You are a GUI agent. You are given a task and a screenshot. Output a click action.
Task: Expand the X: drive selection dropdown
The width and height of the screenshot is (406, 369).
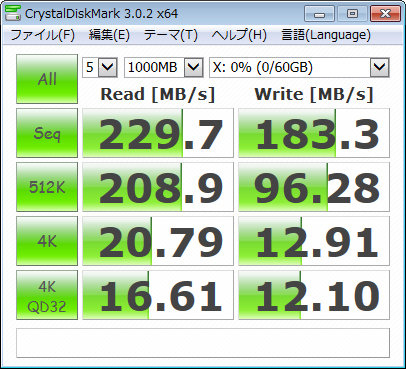tap(380, 68)
